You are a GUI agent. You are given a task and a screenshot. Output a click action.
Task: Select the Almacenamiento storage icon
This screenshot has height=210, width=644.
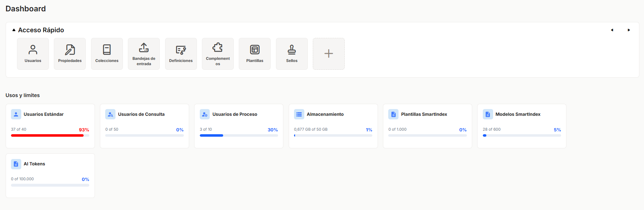(299, 114)
